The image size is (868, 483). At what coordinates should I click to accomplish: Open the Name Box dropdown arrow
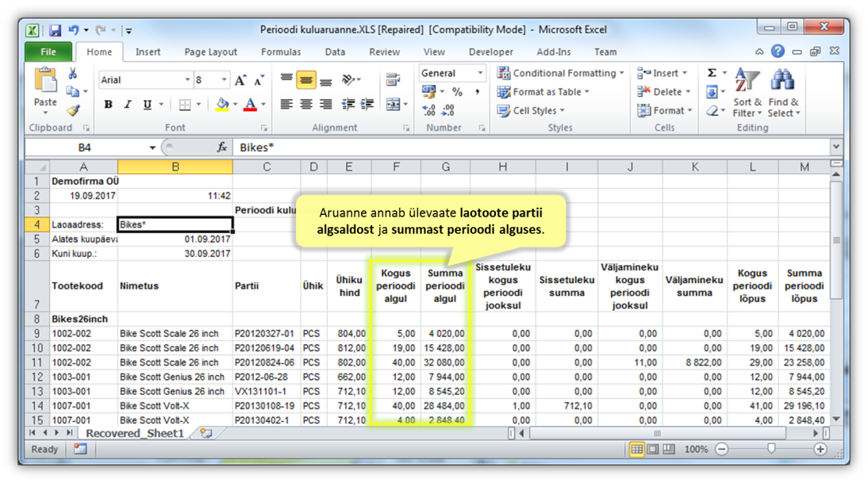152,148
